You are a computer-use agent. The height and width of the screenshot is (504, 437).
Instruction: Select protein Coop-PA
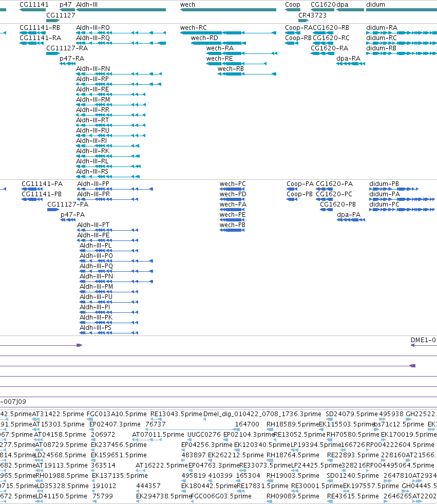point(292,189)
